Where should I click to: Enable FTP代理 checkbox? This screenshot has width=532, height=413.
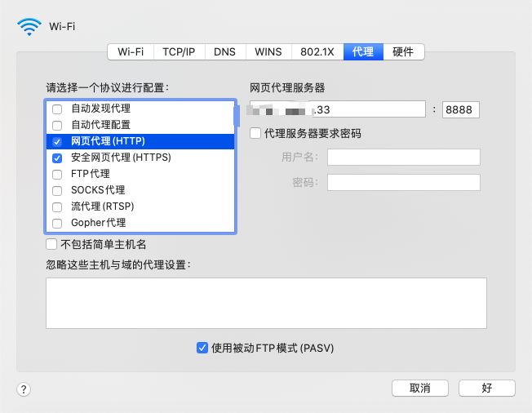(57, 175)
